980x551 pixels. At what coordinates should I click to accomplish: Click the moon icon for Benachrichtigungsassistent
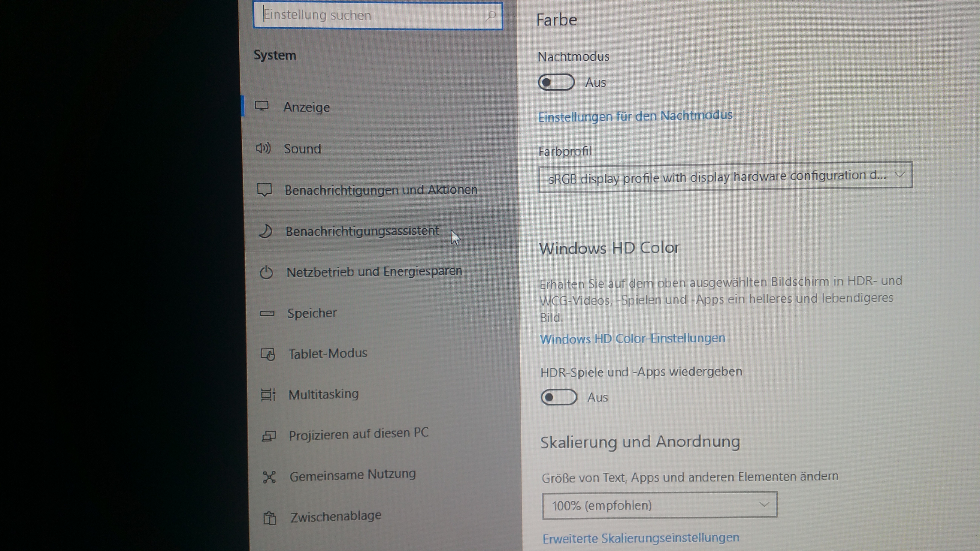tap(265, 231)
